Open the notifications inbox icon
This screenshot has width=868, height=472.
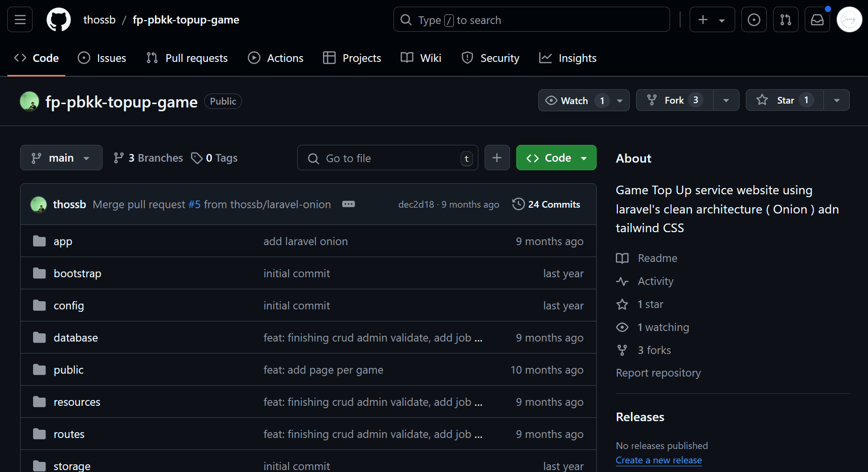[x=817, y=20]
